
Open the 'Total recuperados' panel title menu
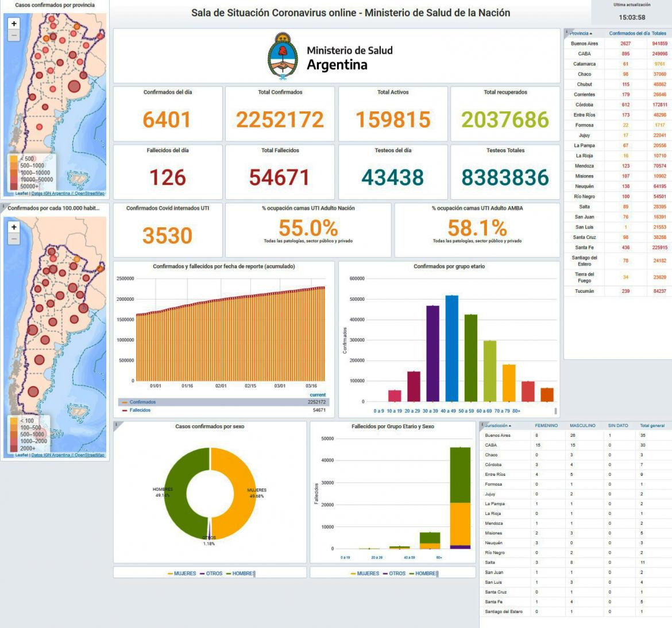505,92
